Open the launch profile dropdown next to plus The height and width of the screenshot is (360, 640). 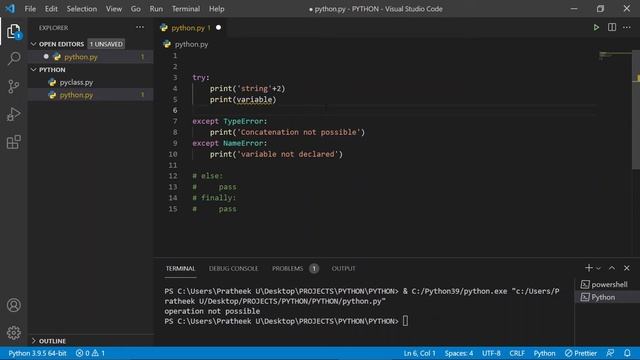598,268
